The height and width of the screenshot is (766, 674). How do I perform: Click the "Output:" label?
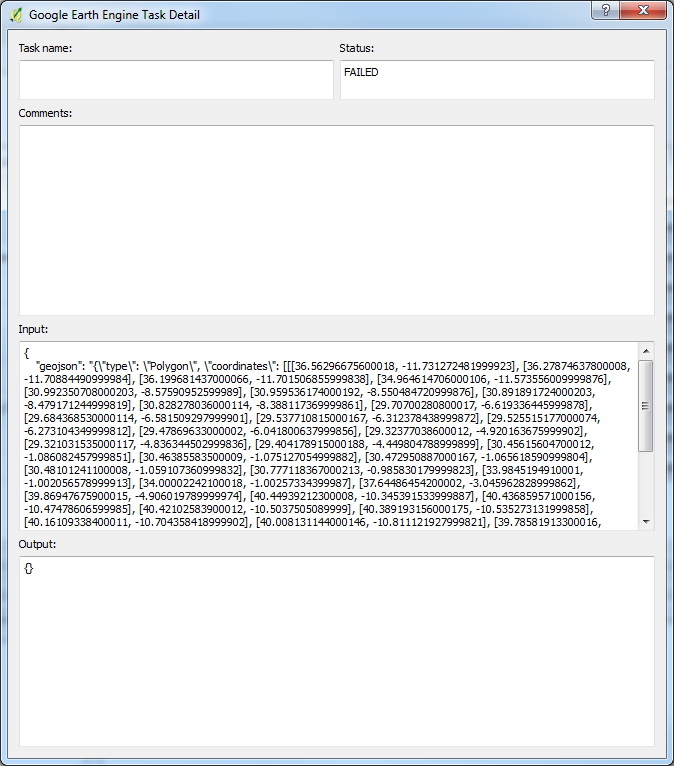click(37, 544)
